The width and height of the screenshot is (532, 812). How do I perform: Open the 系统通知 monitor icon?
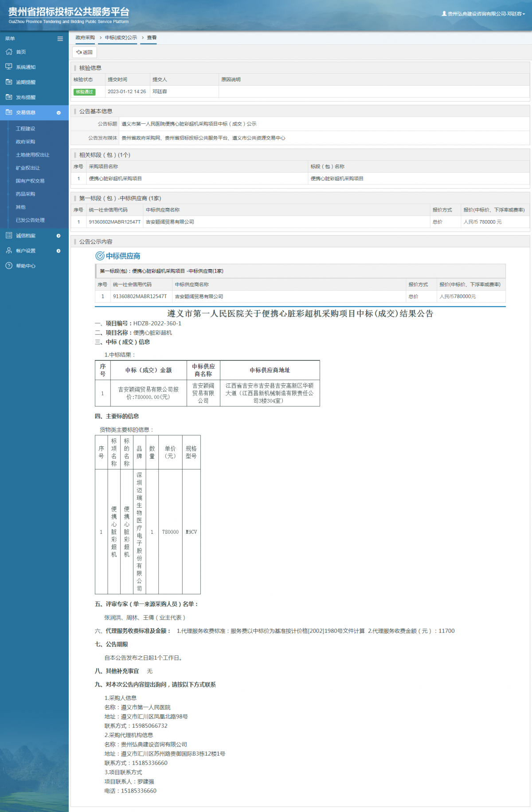coord(9,67)
